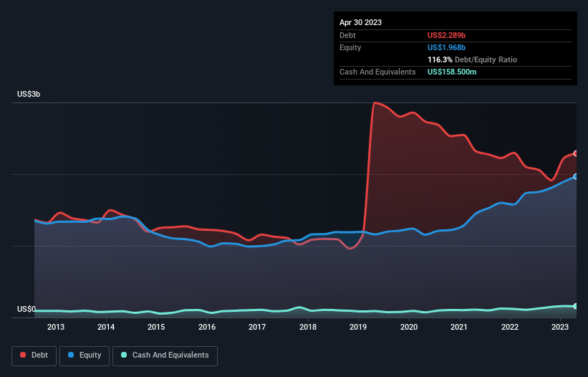Click the Debt row label in tooltip
Viewport: 588px width, 377px height.
point(347,35)
